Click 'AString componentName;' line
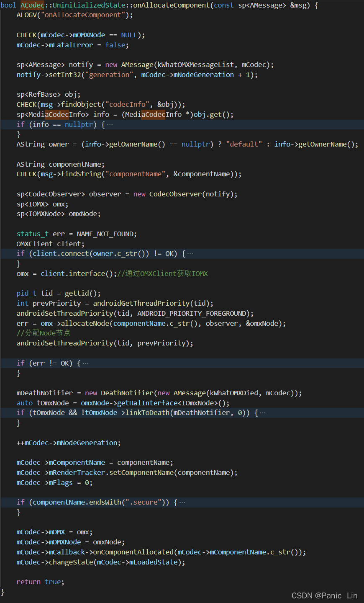364x603 pixels. tap(61, 165)
